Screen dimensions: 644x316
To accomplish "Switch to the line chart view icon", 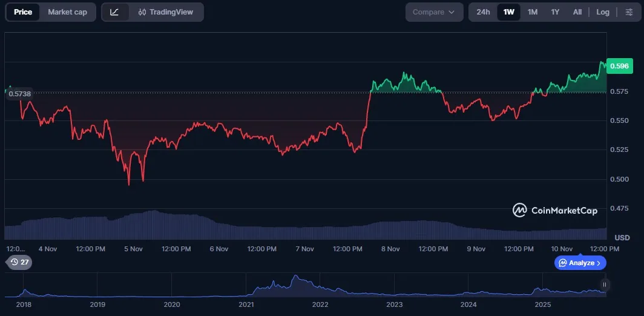I will (114, 12).
